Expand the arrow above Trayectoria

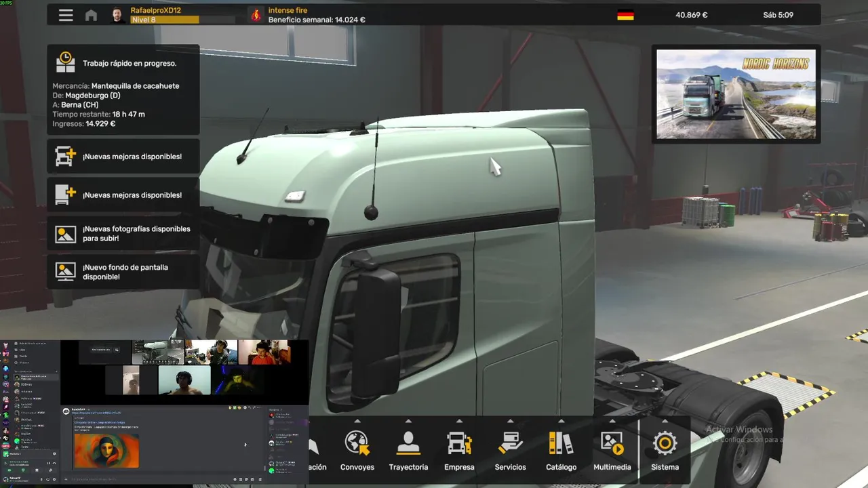tap(408, 421)
